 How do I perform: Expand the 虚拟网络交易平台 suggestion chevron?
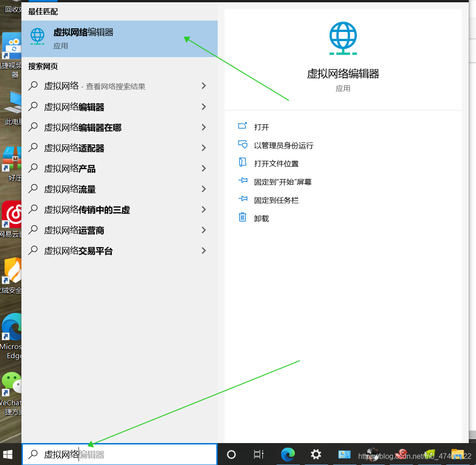pos(204,251)
